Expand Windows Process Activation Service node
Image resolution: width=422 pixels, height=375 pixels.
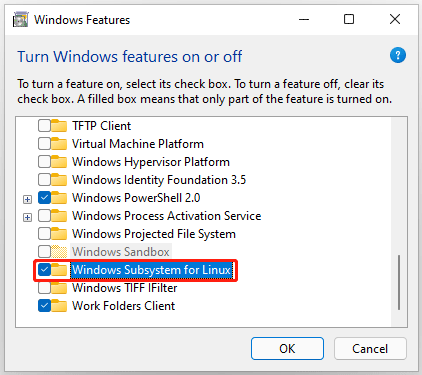tap(27, 217)
